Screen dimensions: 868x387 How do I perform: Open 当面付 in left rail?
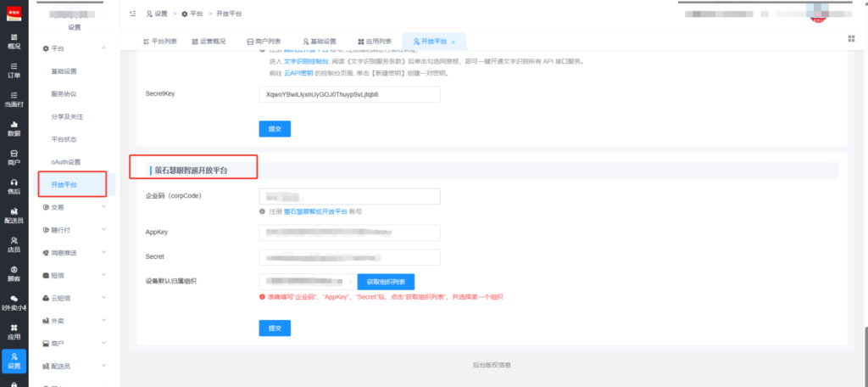[14, 100]
